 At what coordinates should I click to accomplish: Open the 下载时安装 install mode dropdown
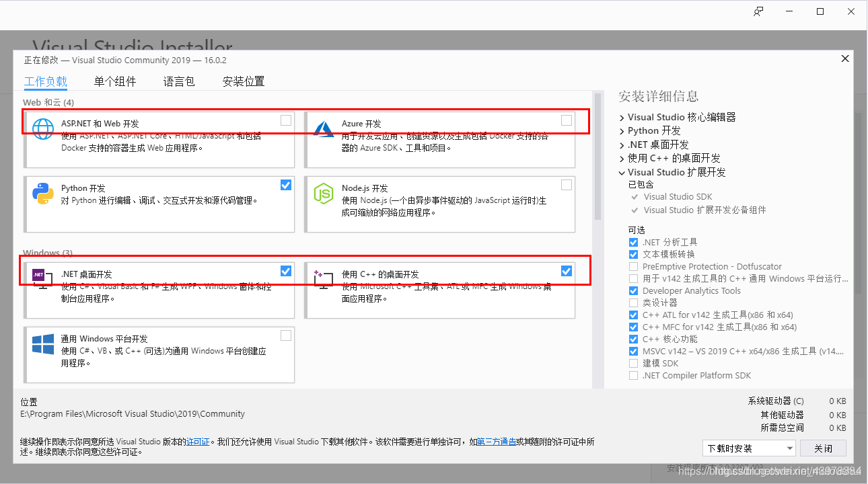(749, 448)
